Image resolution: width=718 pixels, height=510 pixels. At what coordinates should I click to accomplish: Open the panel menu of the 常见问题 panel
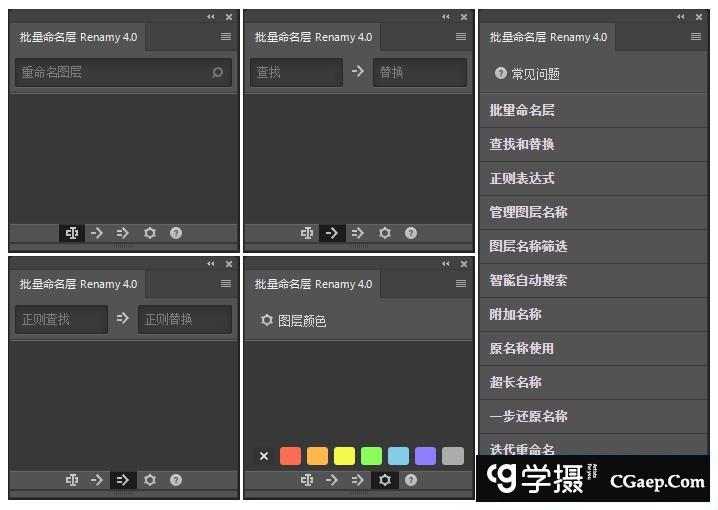[x=696, y=37]
